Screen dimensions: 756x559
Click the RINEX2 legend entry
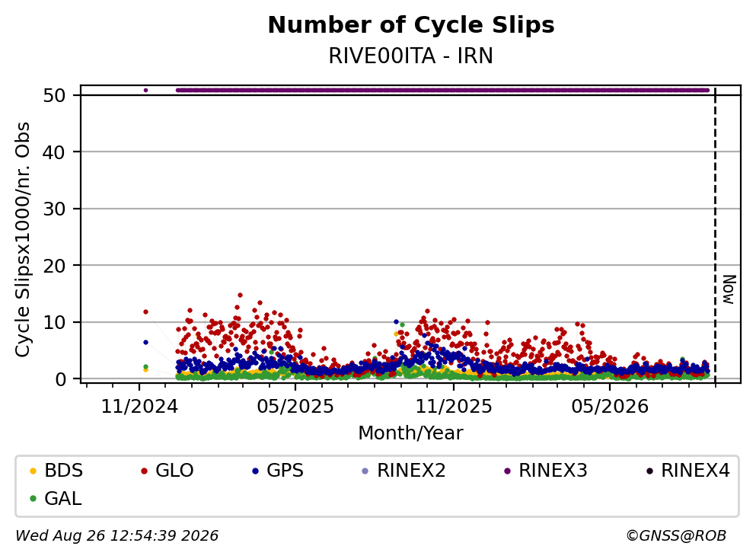pyautogui.click(x=404, y=470)
